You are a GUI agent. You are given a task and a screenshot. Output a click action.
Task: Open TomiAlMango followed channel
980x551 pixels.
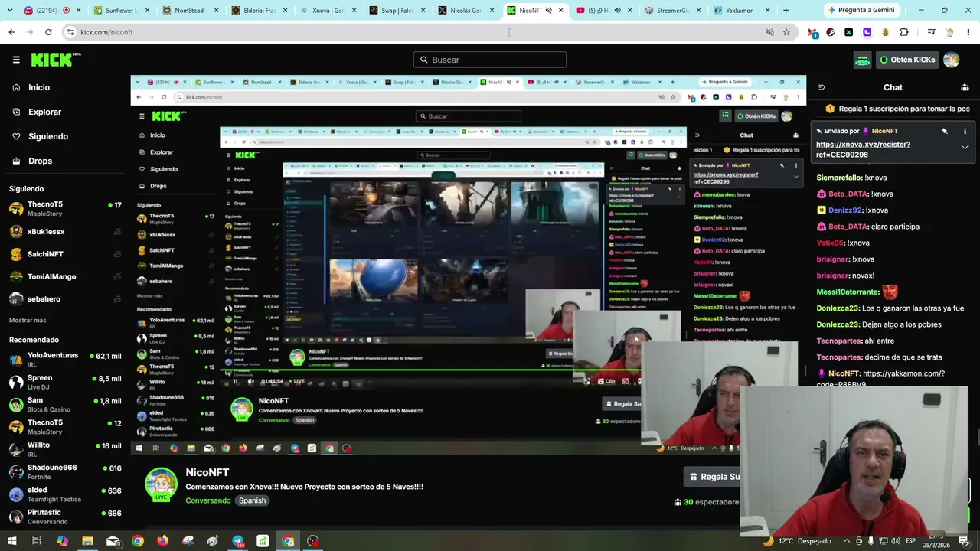tap(65, 276)
